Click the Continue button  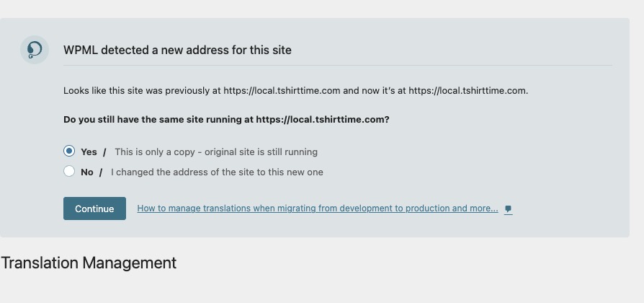(94, 208)
